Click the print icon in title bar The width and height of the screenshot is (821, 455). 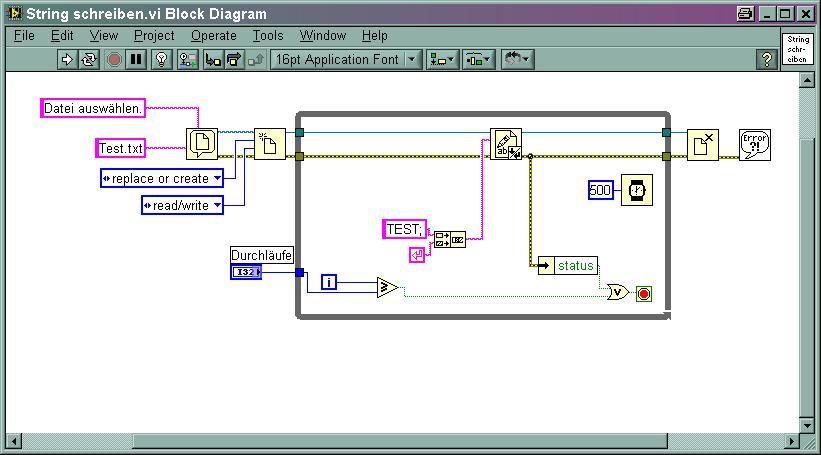[745, 14]
